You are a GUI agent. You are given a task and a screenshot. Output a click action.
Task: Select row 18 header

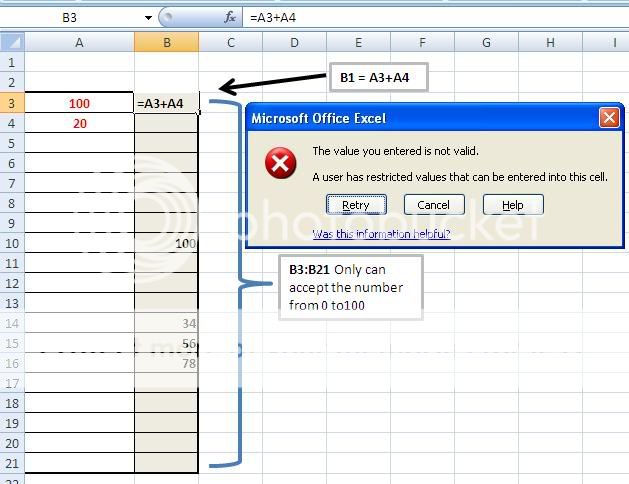point(12,403)
